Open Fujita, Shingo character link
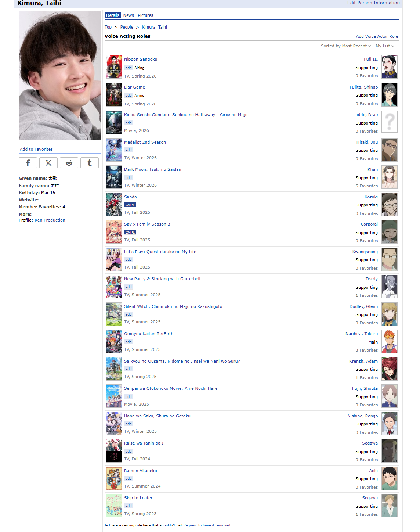This screenshot has height=532, width=420. [363, 87]
